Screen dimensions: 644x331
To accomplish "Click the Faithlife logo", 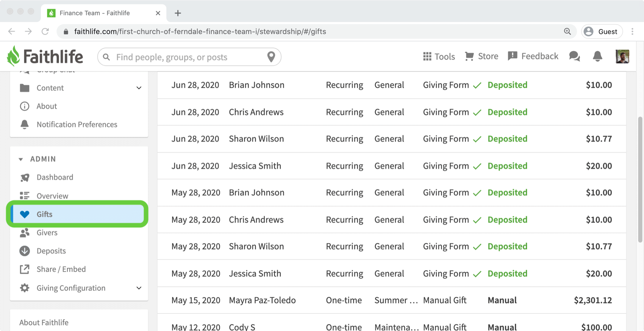I will click(45, 56).
